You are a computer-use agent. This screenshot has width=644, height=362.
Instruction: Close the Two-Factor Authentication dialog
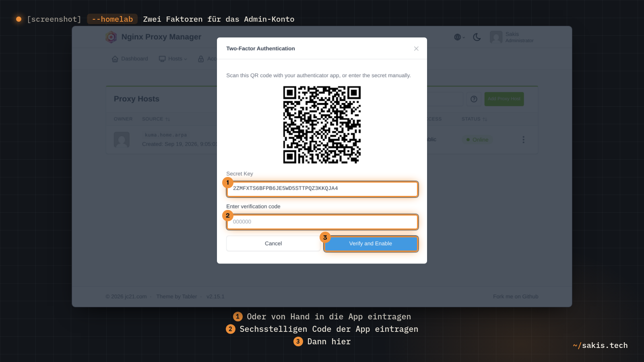click(x=416, y=49)
